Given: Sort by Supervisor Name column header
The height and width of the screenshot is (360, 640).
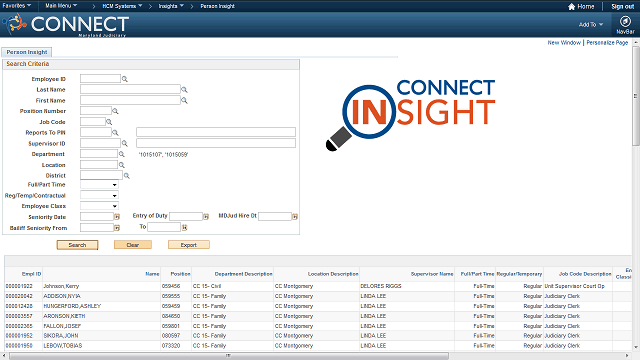Looking at the screenshot, I should [x=432, y=274].
